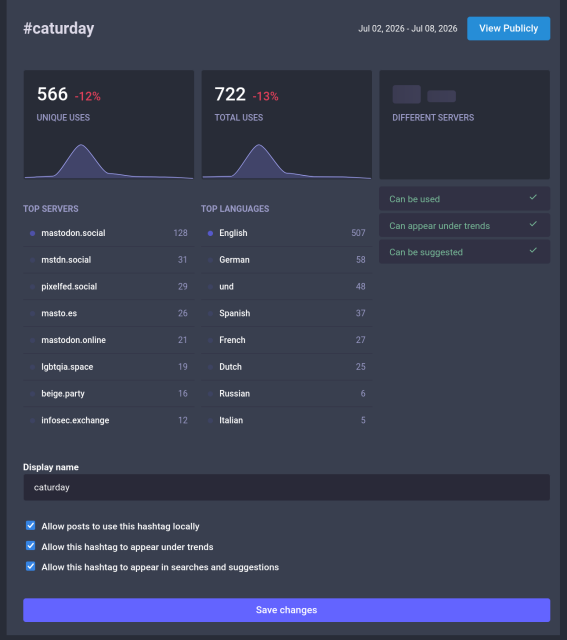Select the lgbtqia.space server row

click(x=109, y=367)
